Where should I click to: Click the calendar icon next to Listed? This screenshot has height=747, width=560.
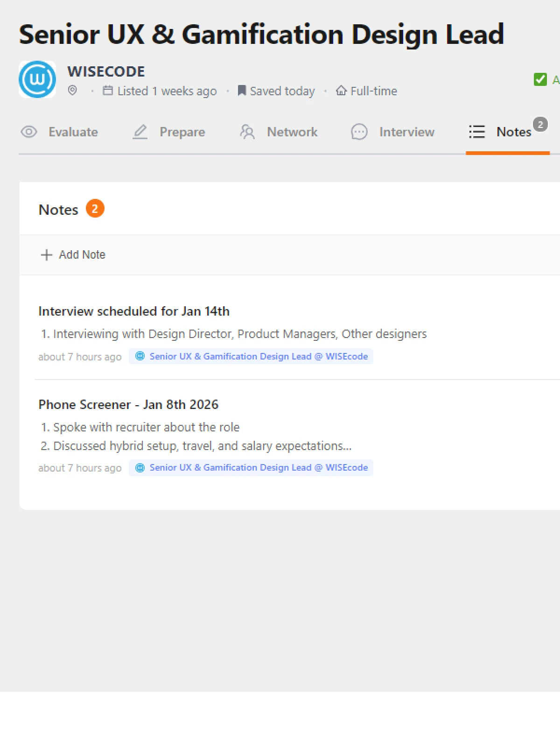tap(108, 90)
